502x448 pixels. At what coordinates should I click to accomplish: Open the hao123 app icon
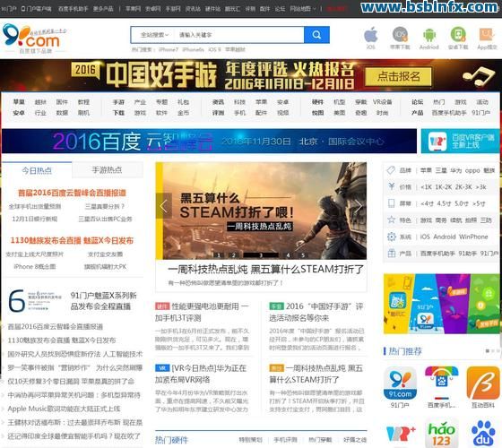[x=441, y=434]
